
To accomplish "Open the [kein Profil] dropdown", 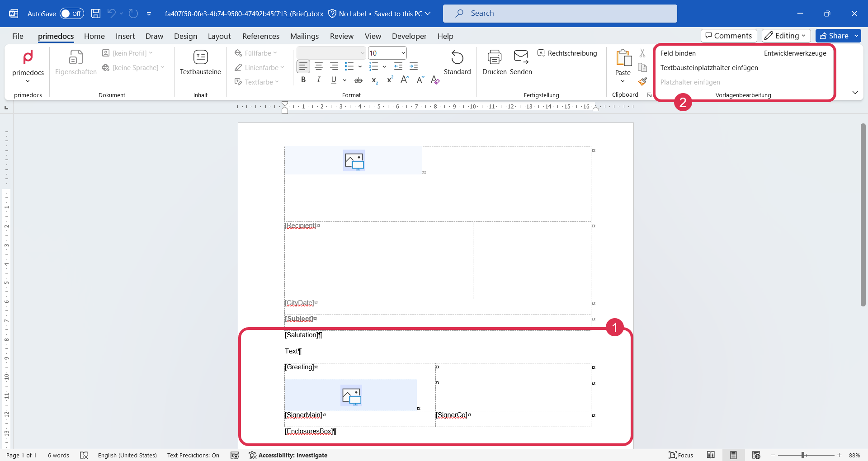I will 128,53.
